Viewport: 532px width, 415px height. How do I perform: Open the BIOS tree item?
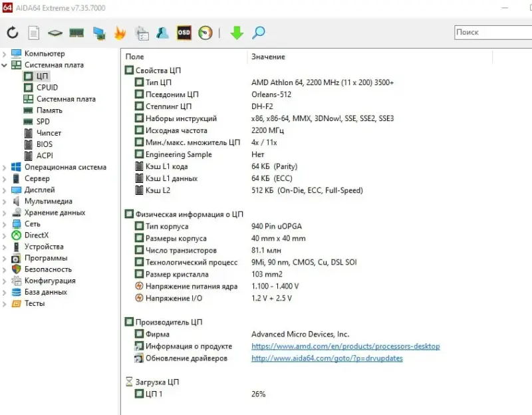click(44, 144)
